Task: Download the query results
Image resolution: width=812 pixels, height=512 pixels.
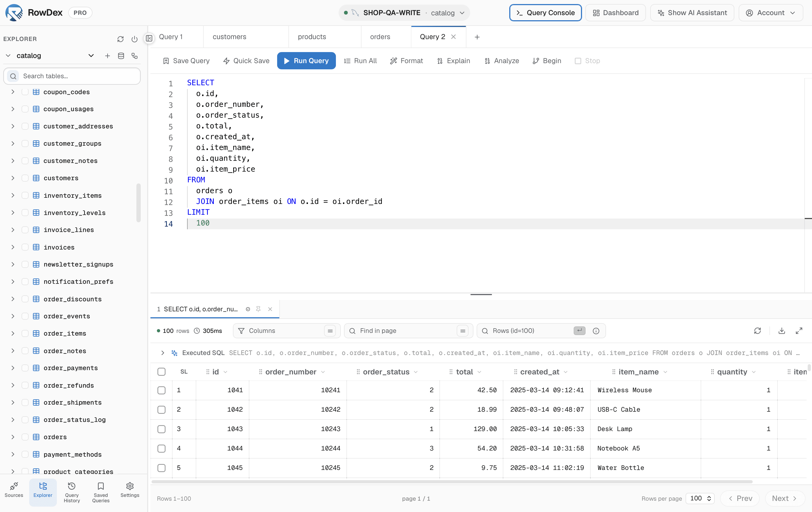Action: (782, 331)
